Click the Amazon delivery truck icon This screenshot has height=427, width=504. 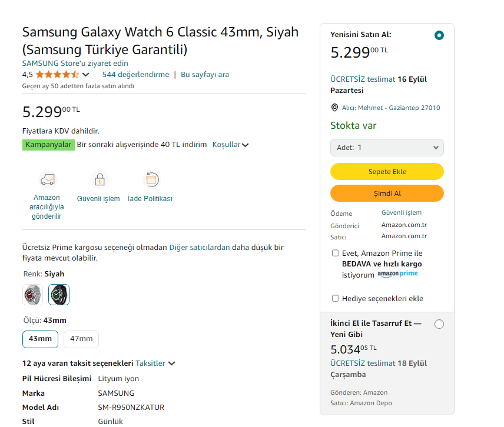point(47,179)
